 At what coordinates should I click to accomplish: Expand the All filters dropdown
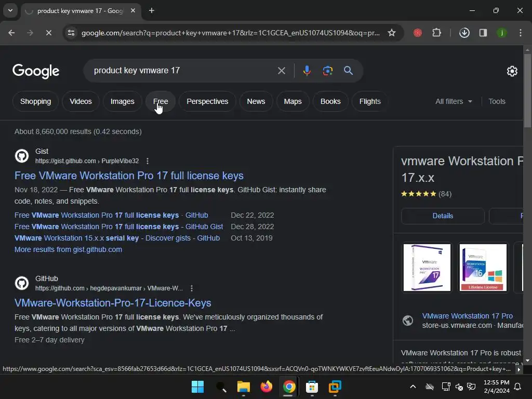coord(454,101)
